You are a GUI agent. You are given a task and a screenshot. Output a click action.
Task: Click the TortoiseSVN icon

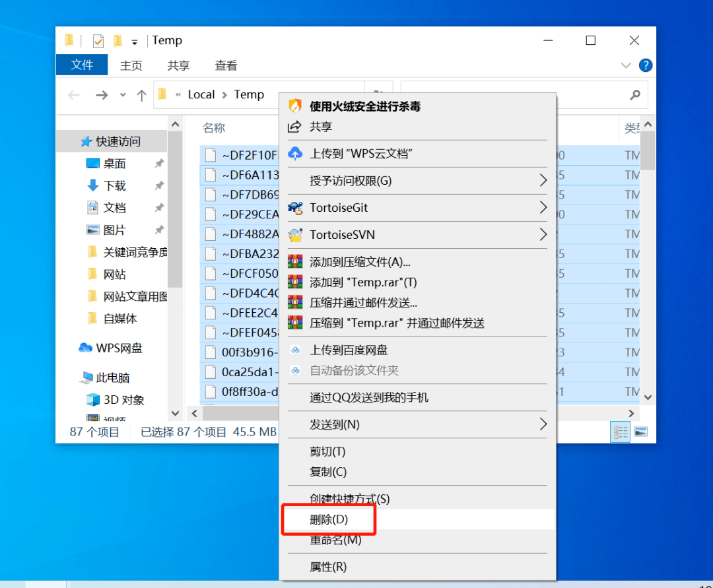295,235
